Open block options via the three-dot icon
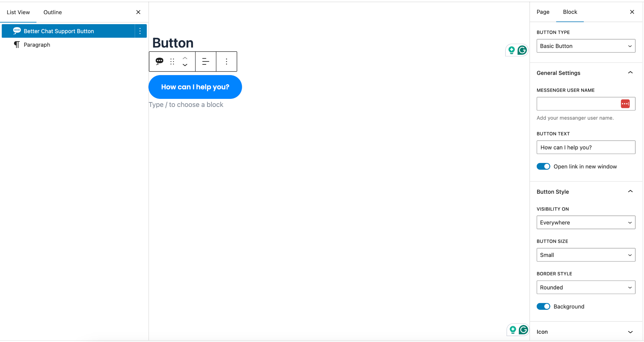Image resolution: width=644 pixels, height=342 pixels. pyautogui.click(x=226, y=61)
